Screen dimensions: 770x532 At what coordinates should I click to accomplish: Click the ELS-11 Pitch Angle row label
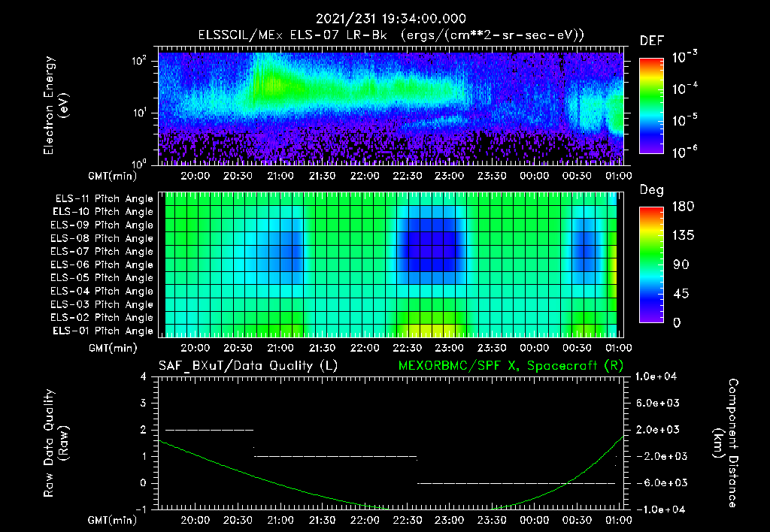[104, 199]
